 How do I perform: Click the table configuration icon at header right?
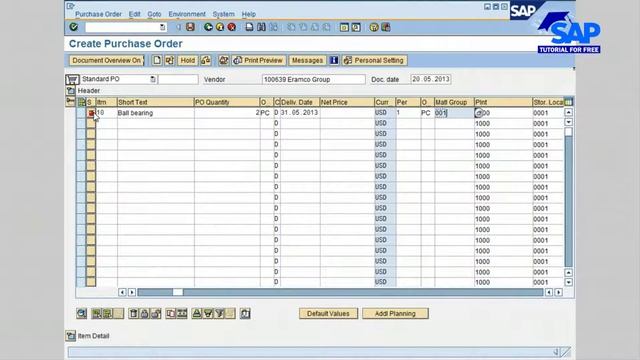(568, 102)
